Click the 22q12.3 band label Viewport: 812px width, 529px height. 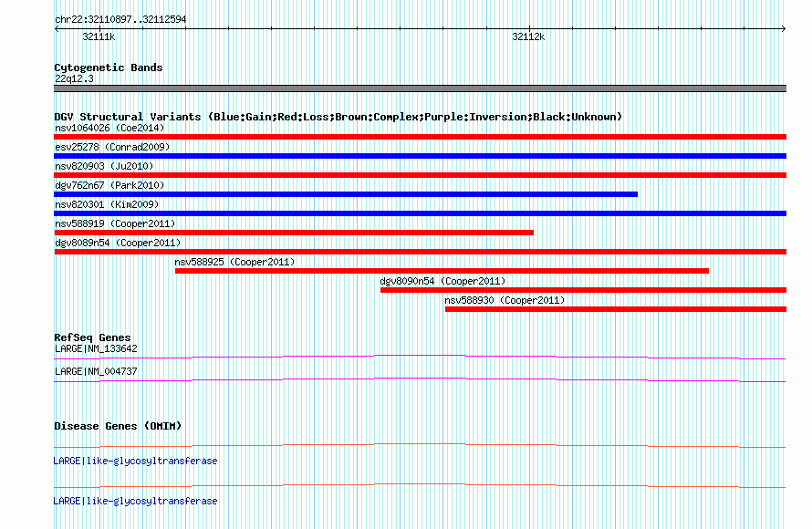pos(74,78)
